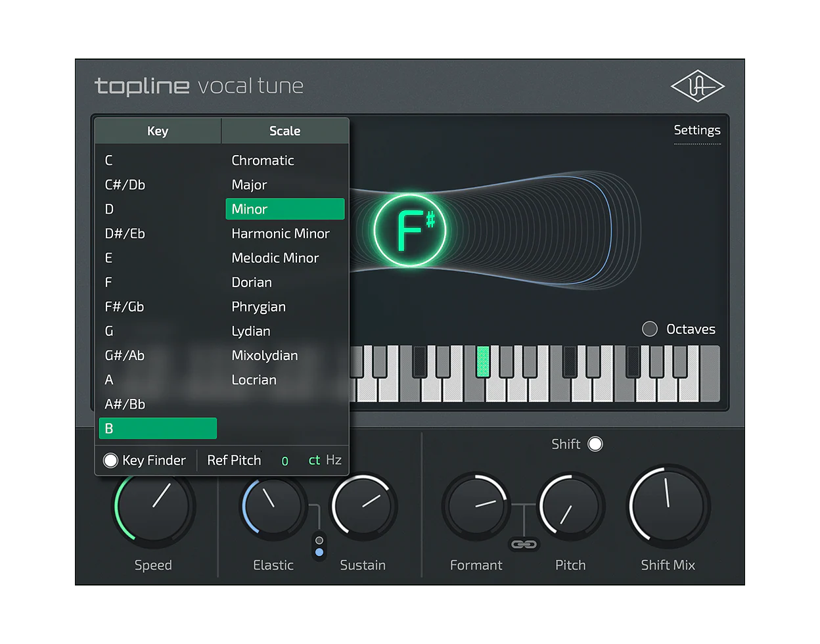Viewport: 820px width, 644px height.
Task: Select key A from list
Action: click(x=158, y=379)
